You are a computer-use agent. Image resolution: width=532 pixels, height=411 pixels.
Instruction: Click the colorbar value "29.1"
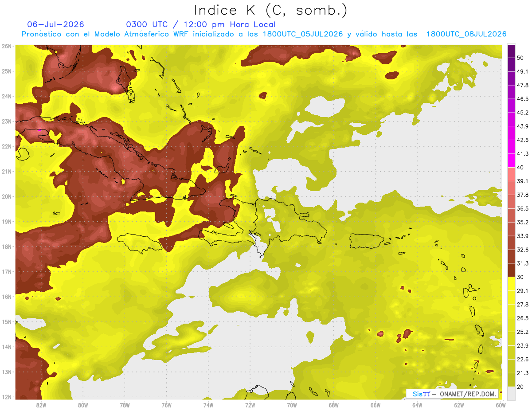pyautogui.click(x=523, y=291)
